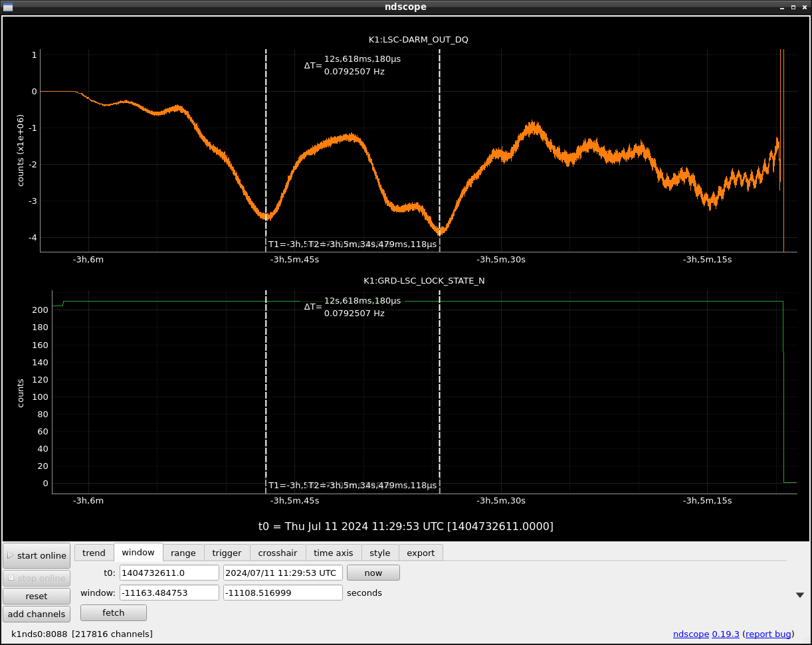Image resolution: width=812 pixels, height=645 pixels.
Task: Switch to the export tab
Action: tap(420, 553)
